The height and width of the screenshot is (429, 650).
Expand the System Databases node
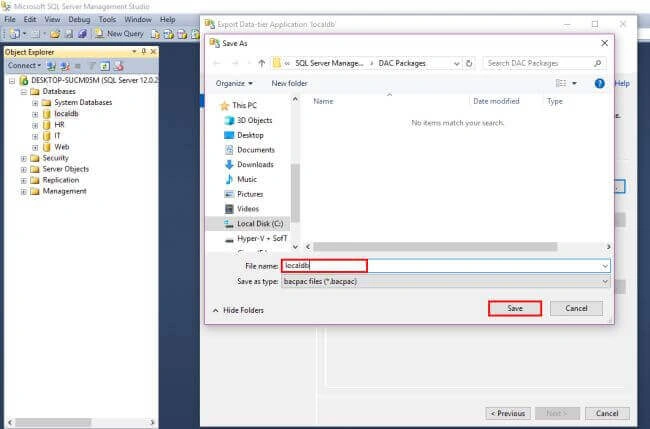(x=35, y=103)
